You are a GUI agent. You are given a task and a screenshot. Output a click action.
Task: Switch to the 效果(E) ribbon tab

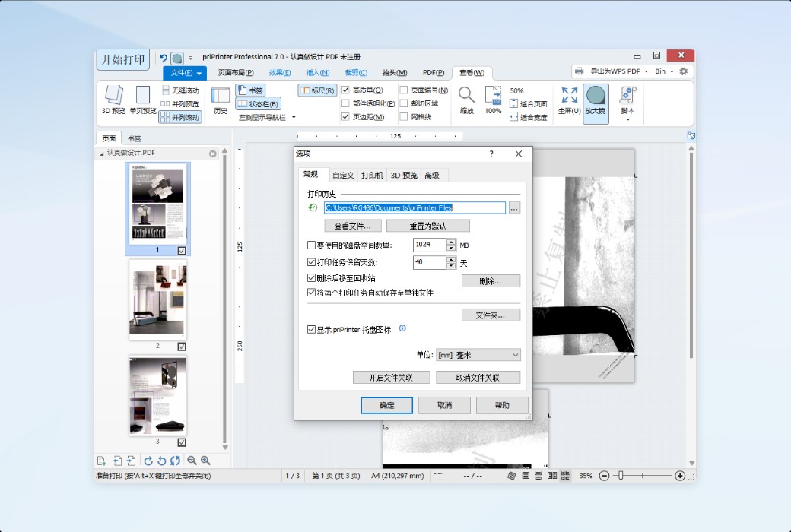(x=280, y=73)
